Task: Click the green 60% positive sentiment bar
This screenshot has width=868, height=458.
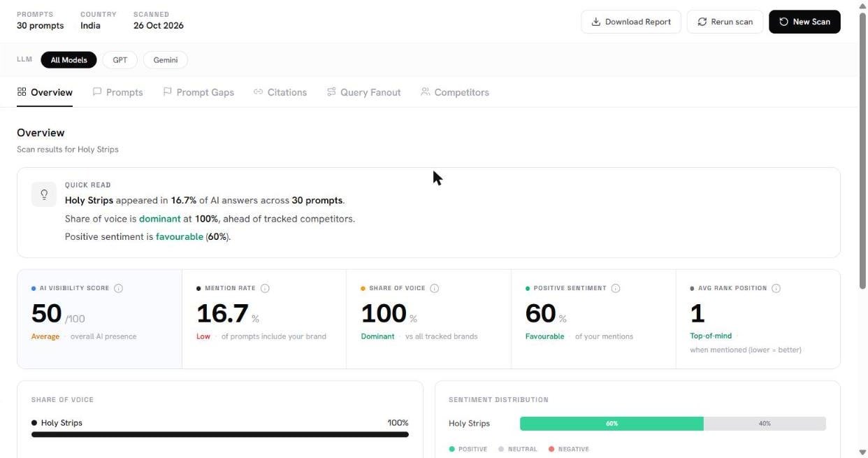Action: [612, 424]
